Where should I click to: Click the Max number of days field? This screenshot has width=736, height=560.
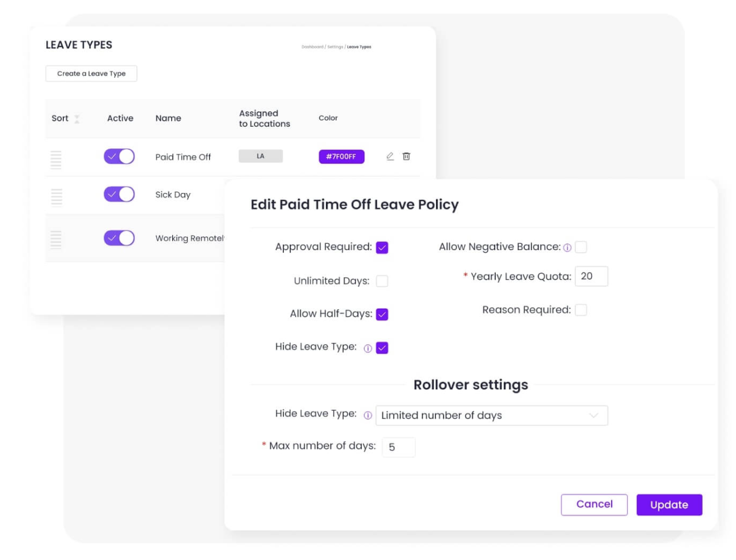pos(399,447)
